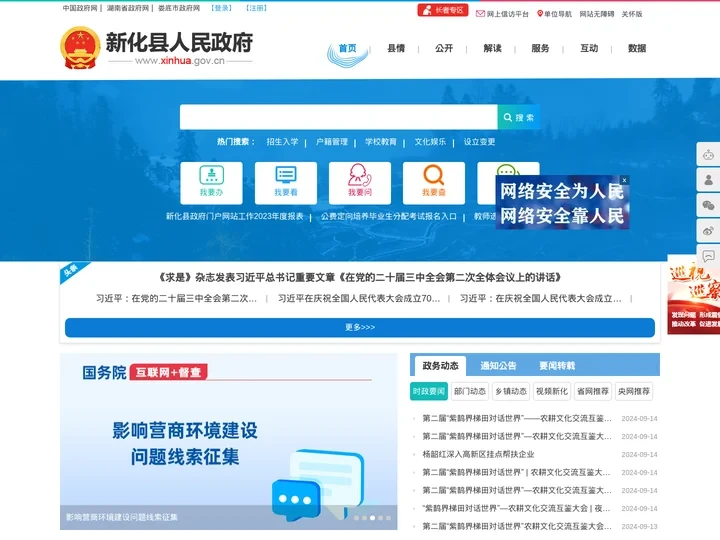
Task: Search hot keyword 设立变更
Action: pos(479,142)
